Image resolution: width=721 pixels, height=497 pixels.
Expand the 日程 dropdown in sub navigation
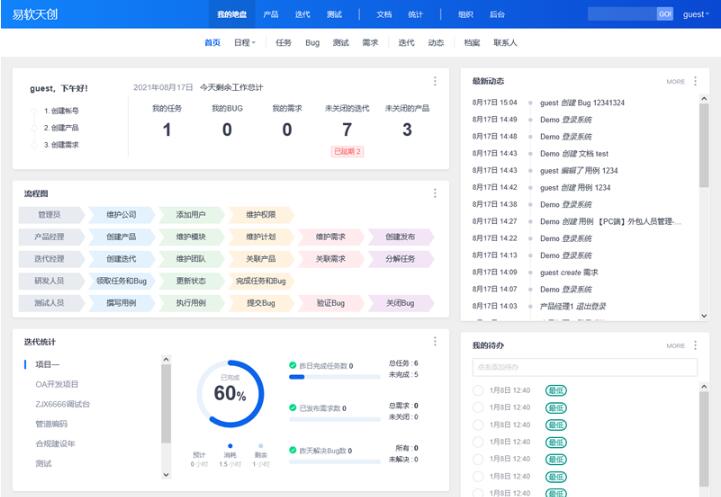(244, 43)
